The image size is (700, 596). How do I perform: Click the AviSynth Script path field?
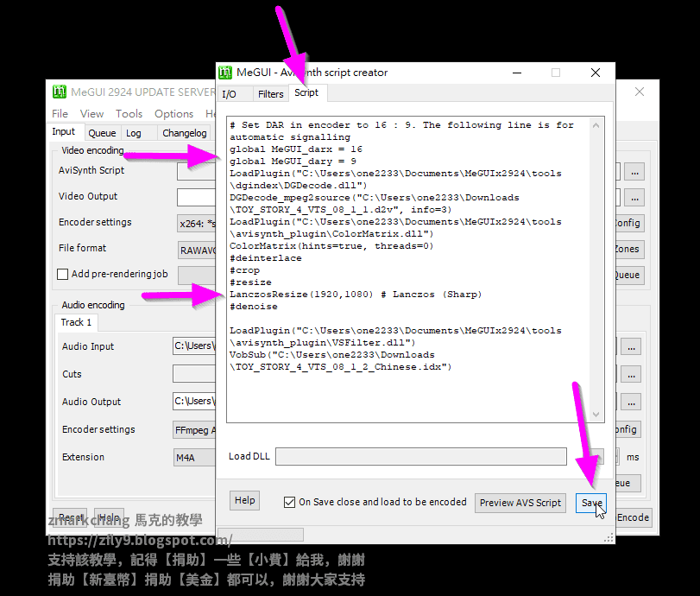tap(197, 172)
